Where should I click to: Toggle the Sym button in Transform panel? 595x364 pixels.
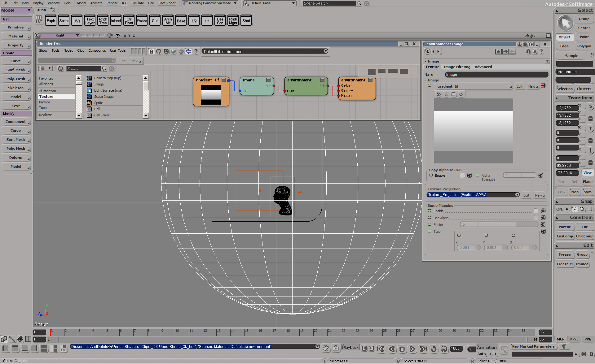[588, 192]
